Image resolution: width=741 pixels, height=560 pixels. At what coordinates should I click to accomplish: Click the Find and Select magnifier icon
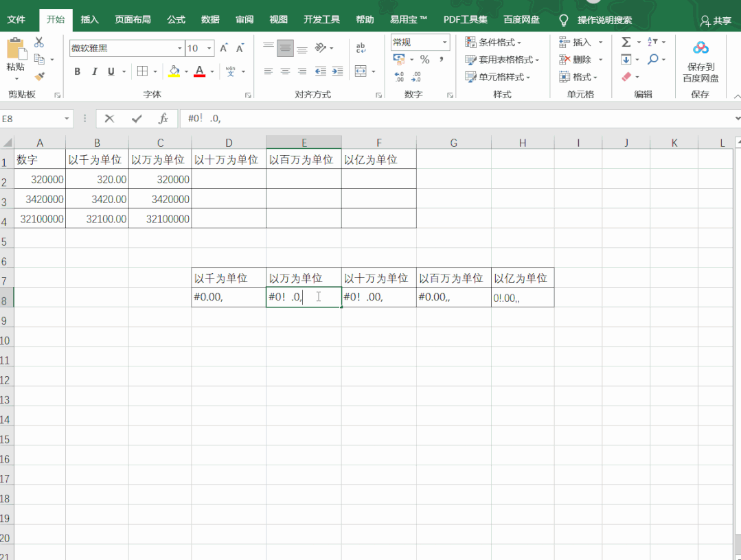653,60
